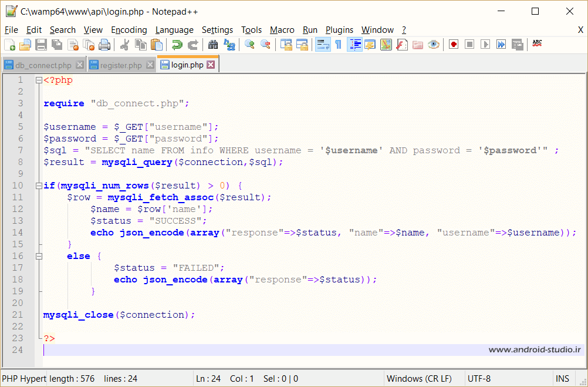The width and height of the screenshot is (588, 387).
Task: Click the synchronize vertical scrolling icon
Action: [286, 45]
